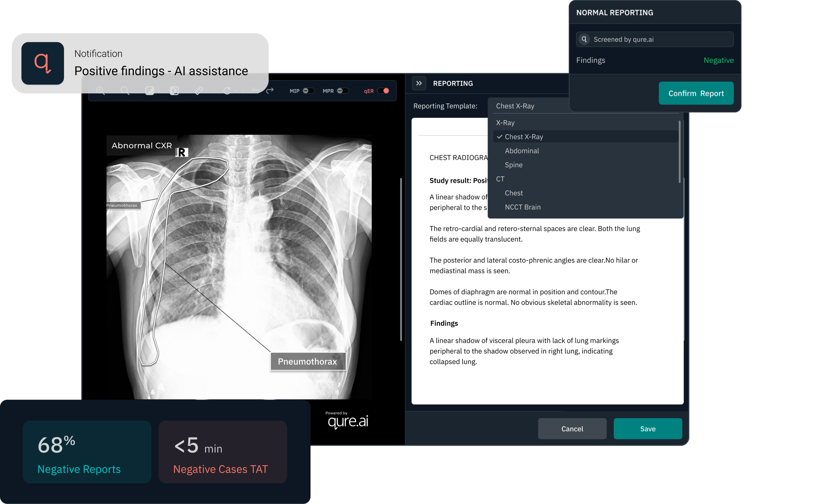Click the Screened by qure.ai field
Image resolution: width=837 pixels, height=504 pixels.
(x=655, y=39)
